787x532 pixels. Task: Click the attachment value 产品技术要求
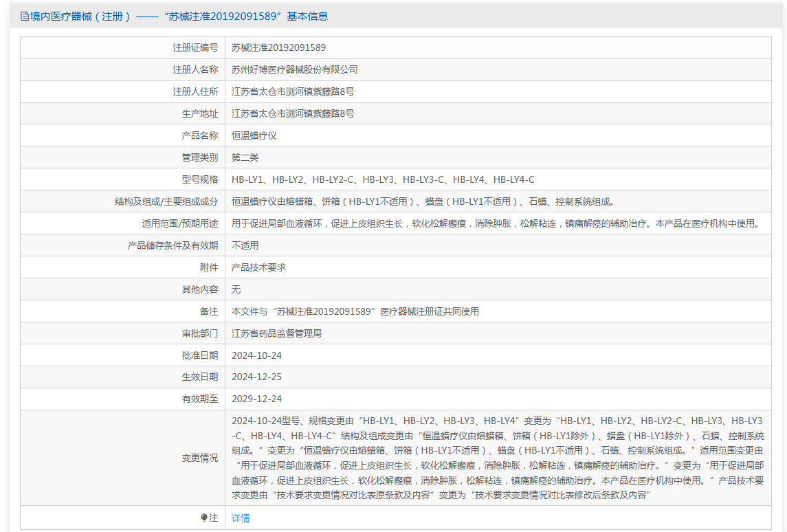tap(258, 267)
